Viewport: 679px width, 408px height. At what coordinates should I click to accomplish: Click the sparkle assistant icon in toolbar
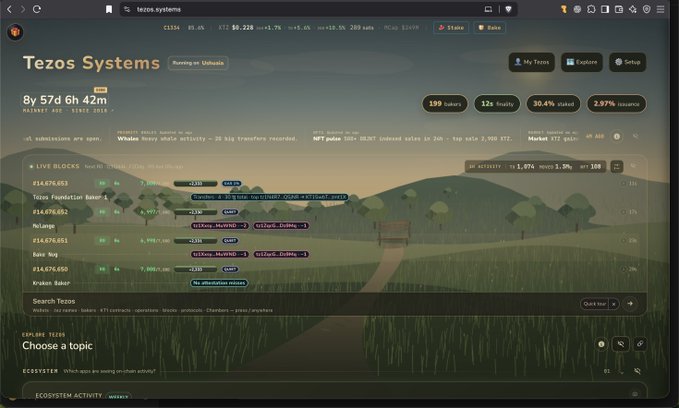pos(633,9)
